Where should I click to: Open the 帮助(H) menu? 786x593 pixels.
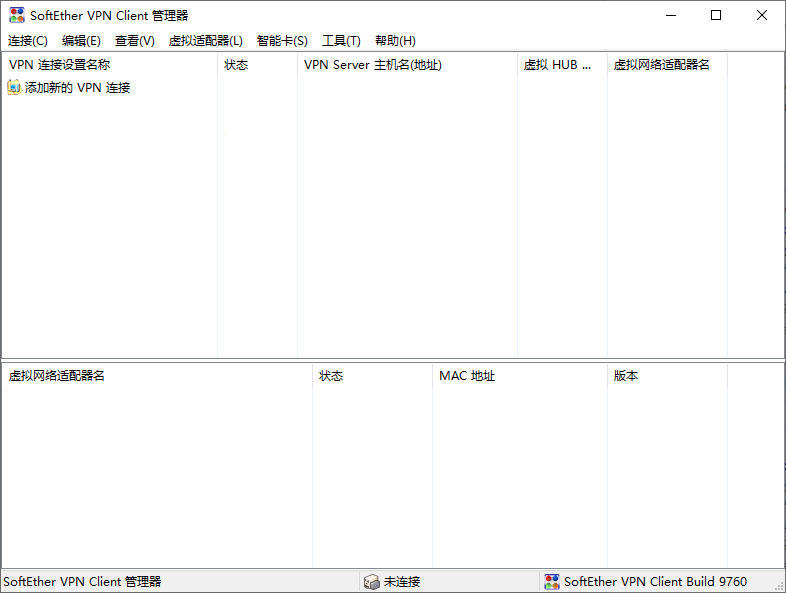click(x=396, y=41)
